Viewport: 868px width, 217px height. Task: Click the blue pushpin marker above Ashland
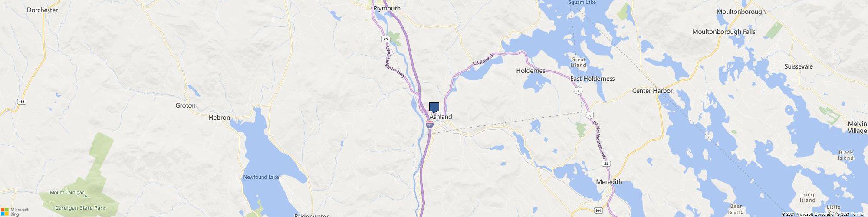(434, 108)
